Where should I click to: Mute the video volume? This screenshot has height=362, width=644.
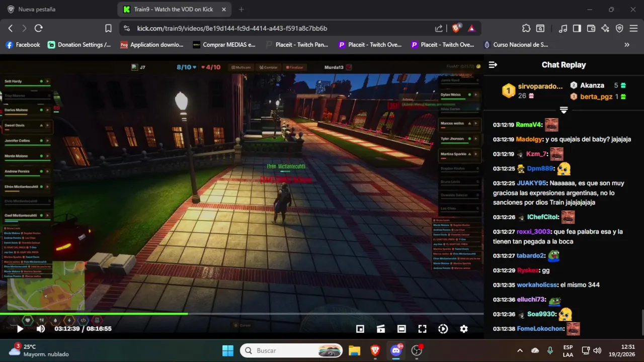coord(41,329)
